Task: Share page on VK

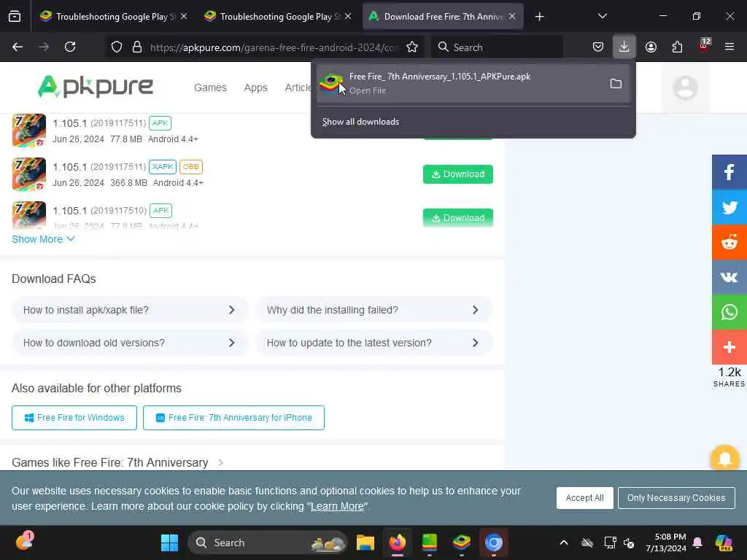Action: click(x=729, y=277)
